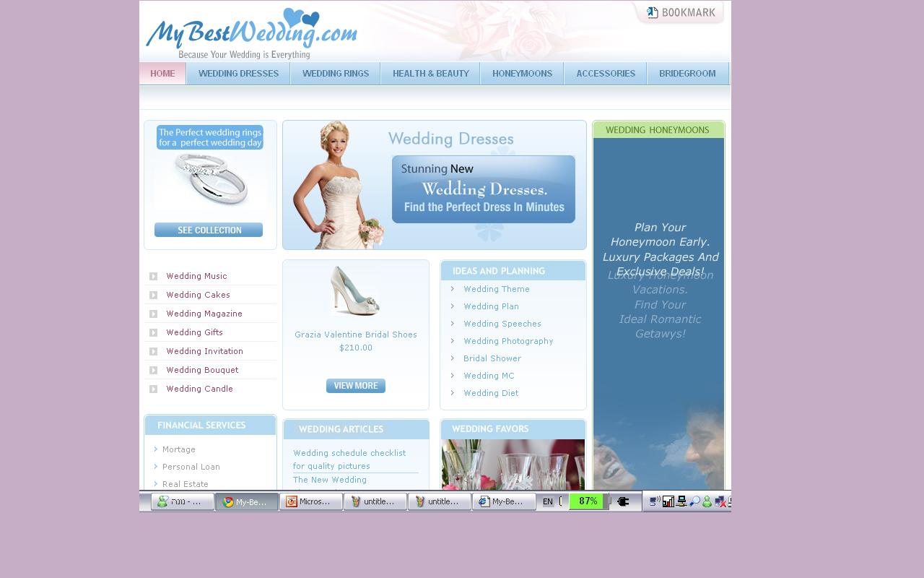
Task: Click the bullet icon beside Wedding Magazine
Action: pyautogui.click(x=153, y=314)
